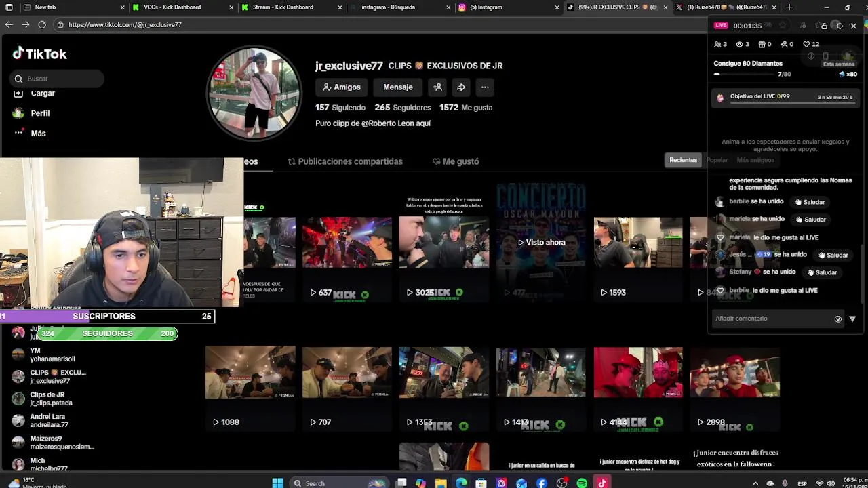Image resolution: width=868 pixels, height=488 pixels.
Task: Click the jr_exclusive77 profile picture
Action: pyautogui.click(x=254, y=93)
